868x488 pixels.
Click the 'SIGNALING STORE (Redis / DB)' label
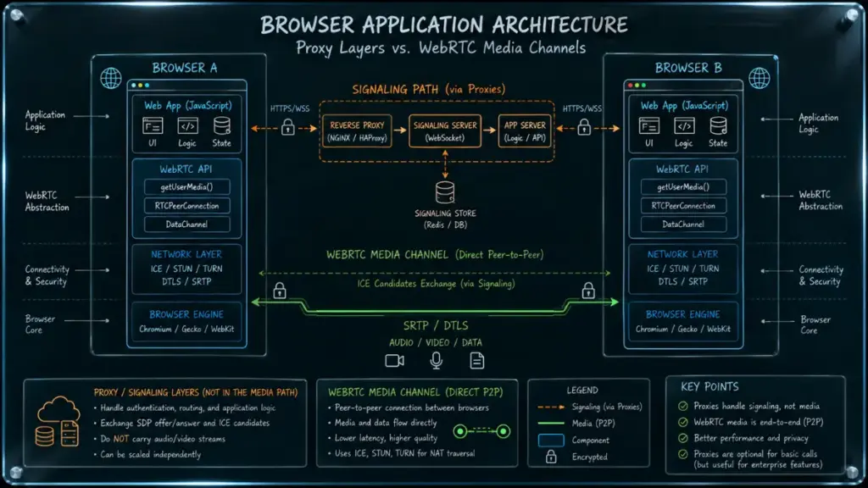(x=445, y=219)
